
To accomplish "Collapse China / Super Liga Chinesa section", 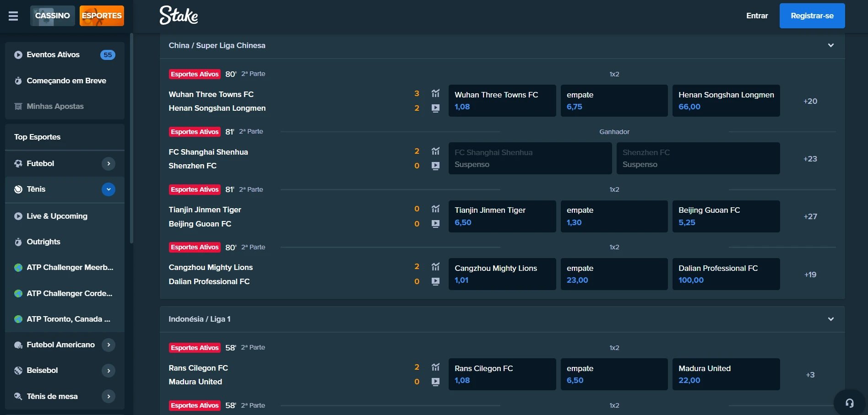I will 830,45.
